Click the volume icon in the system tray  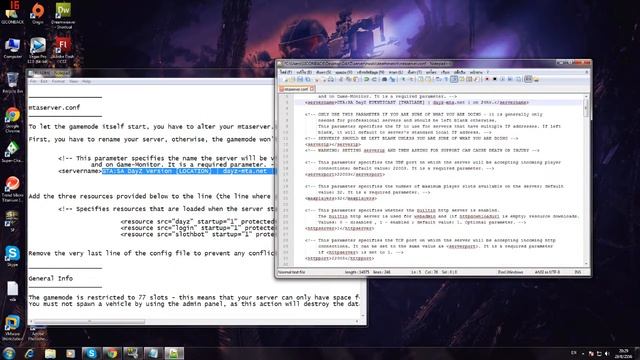tap(607, 353)
